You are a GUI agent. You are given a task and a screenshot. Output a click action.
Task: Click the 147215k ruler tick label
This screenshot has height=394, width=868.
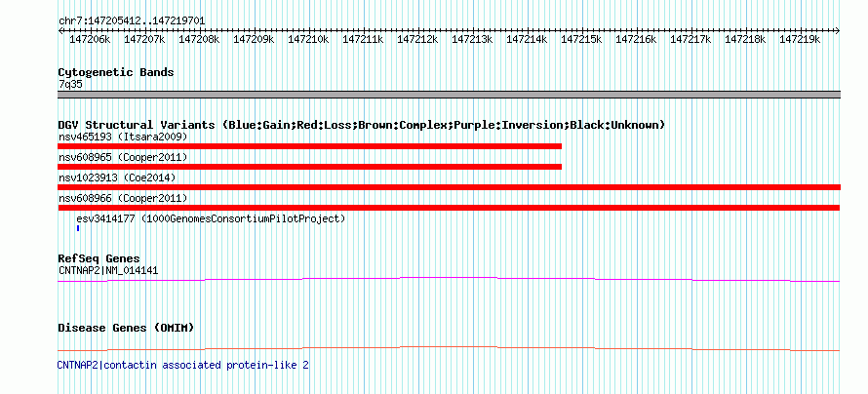[x=582, y=39]
